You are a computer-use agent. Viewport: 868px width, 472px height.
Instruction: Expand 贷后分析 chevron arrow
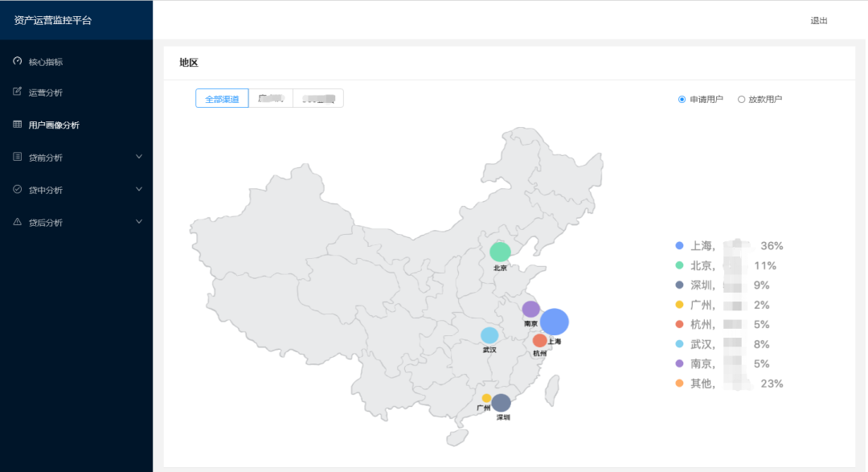tap(139, 222)
